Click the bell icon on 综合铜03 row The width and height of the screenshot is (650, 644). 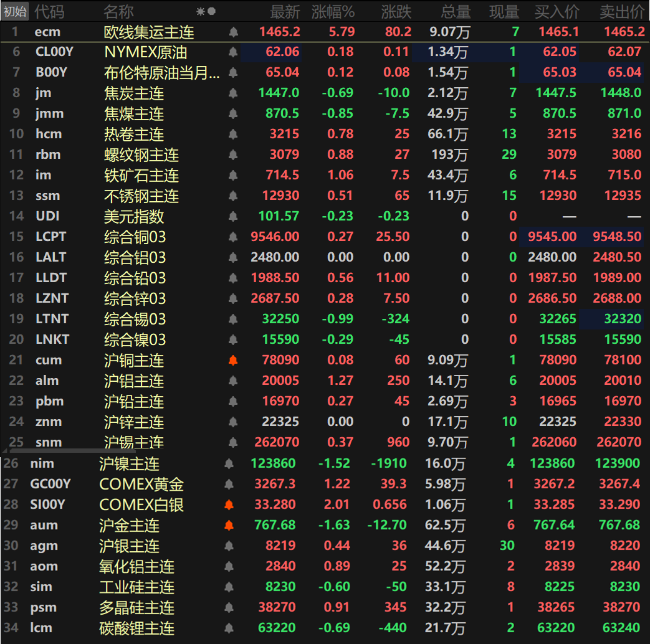click(233, 237)
